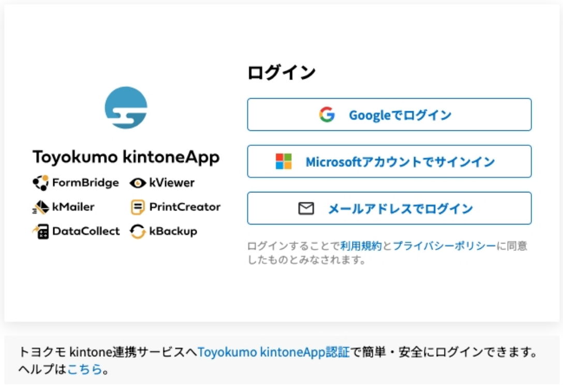Screen dimensions: 563x392
Task: Open the プライバシーポリシー link
Action: 445,246
